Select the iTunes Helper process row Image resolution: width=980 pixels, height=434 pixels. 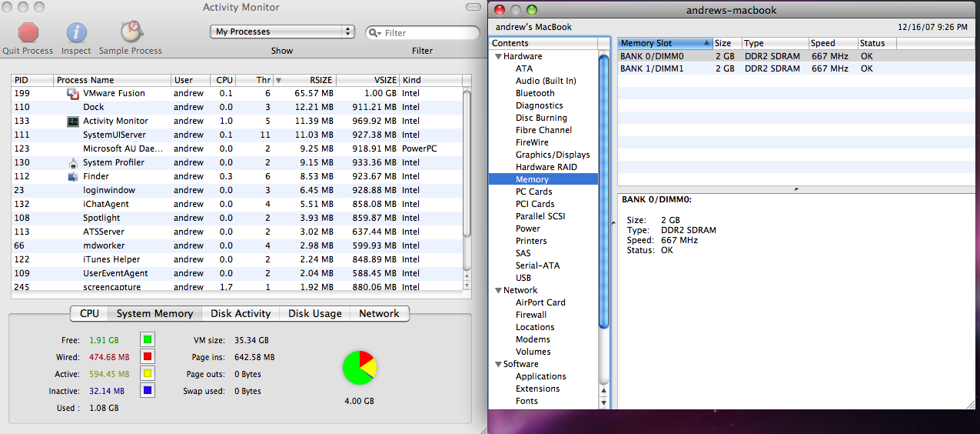tap(237, 259)
